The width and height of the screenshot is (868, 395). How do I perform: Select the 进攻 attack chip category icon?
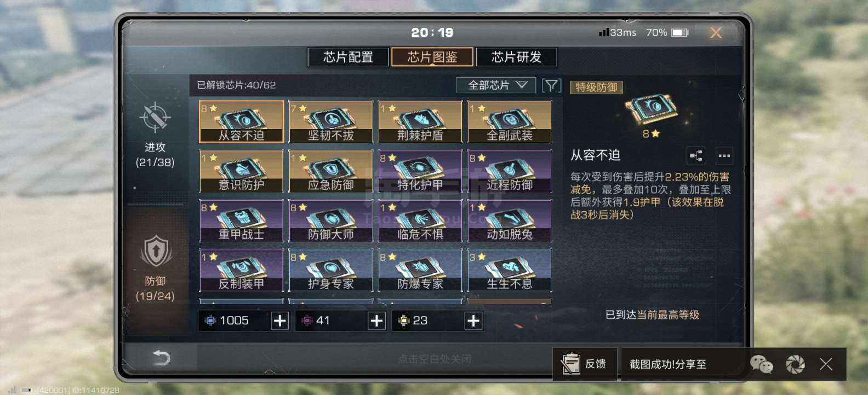click(x=155, y=117)
